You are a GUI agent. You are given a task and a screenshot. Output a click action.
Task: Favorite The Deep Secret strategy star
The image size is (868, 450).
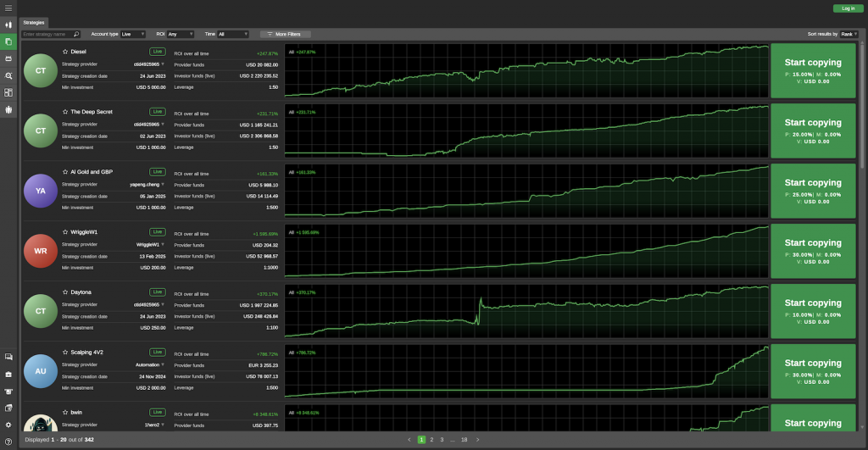(x=65, y=112)
